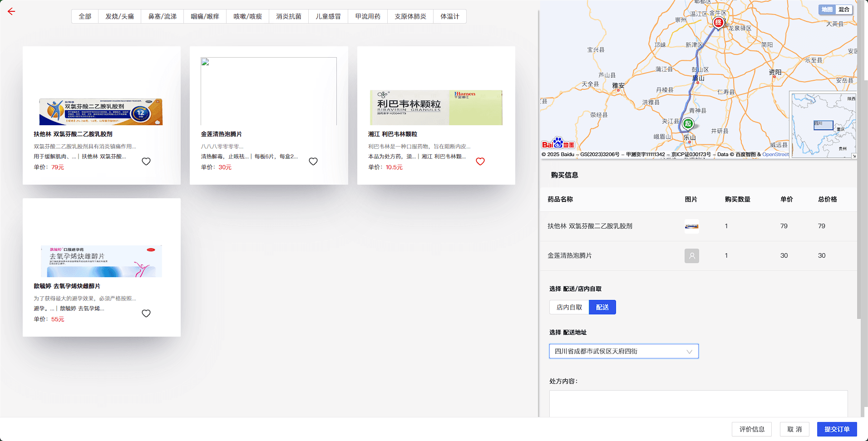Screen dimensions: 868x441
Task: Click the 提交订单 button
Action: click(x=837, y=429)
